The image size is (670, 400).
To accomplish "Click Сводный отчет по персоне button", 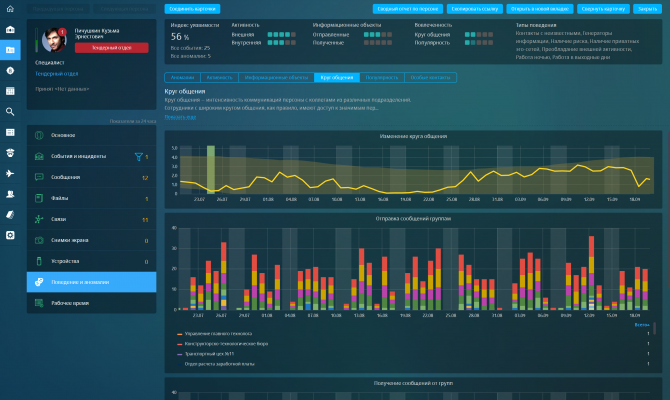I will point(408,9).
